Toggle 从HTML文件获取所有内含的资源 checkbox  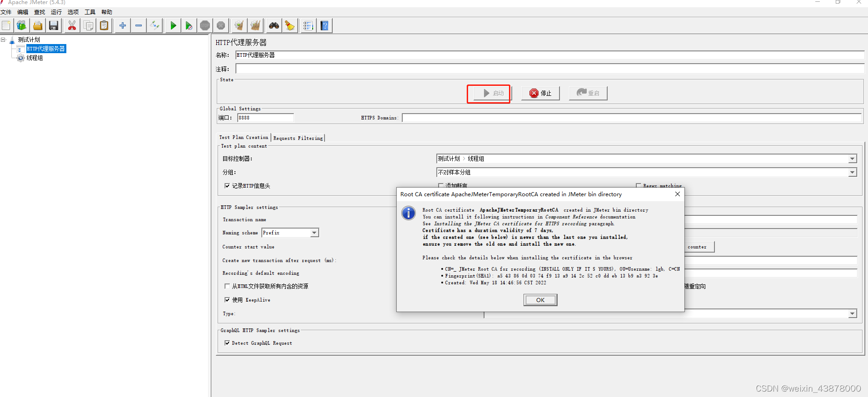(x=227, y=286)
